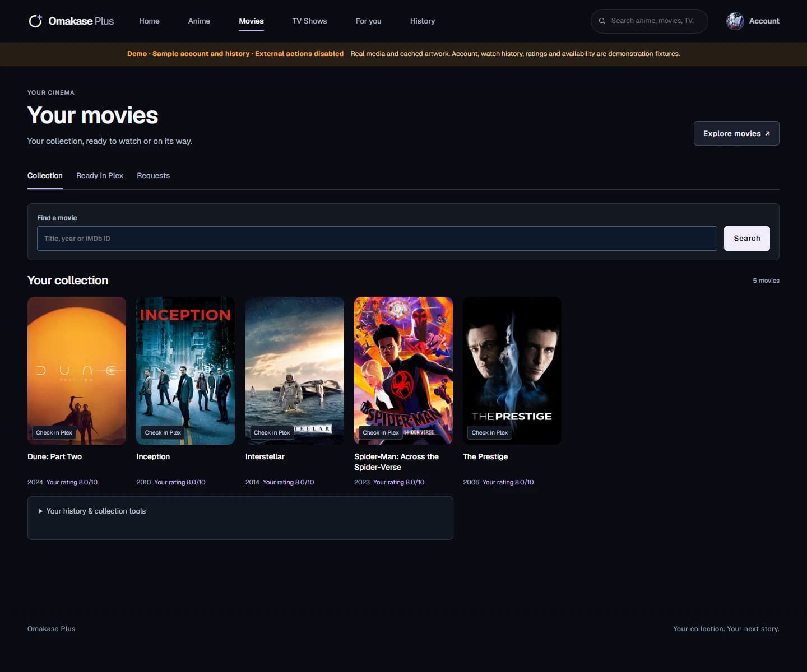Click the search magnifier icon in header
The width and height of the screenshot is (807, 672).
(x=602, y=21)
